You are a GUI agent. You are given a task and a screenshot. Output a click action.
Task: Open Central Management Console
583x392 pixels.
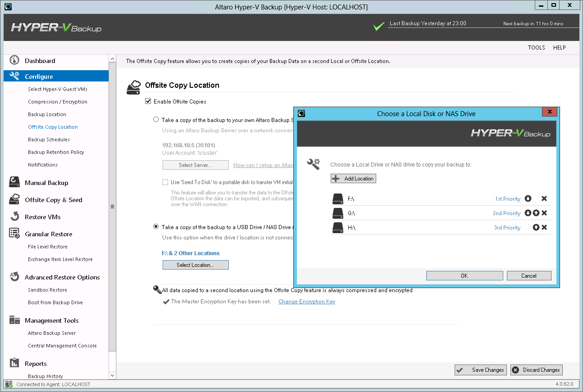click(x=62, y=346)
